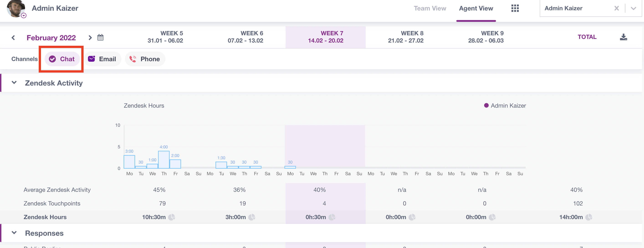The width and height of the screenshot is (644, 248).
Task: Click the 1:00 Wednesday chart bar
Action: [x=152, y=166]
